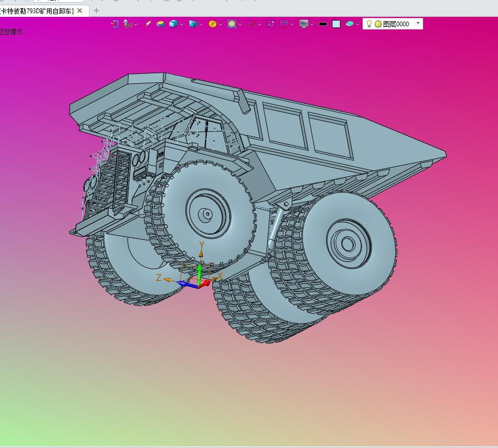Click the exit/import icon at toolbar start

[x=114, y=24]
